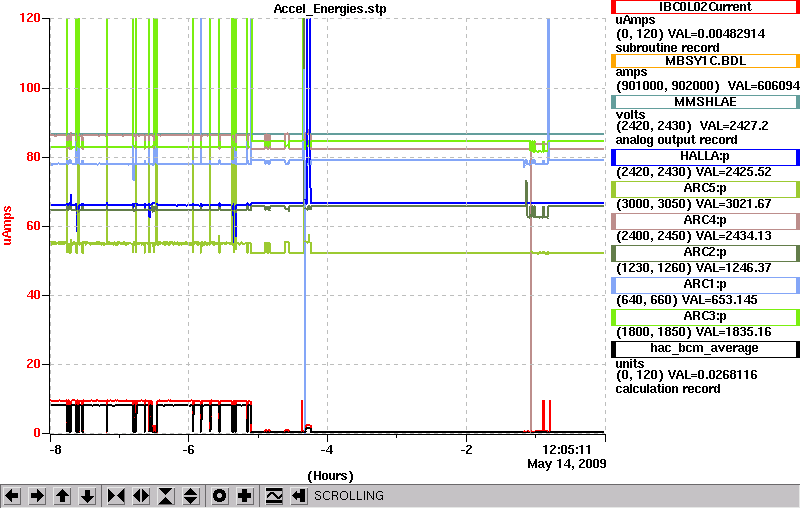The height and width of the screenshot is (508, 800).
Task: Click the ARC3:p VAL=1835.16 readout
Action: pos(693,333)
